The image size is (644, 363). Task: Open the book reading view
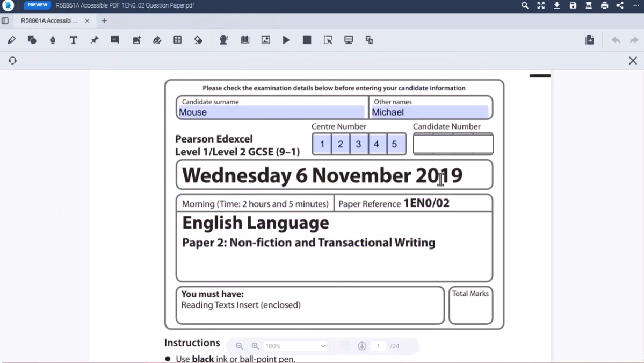245,40
